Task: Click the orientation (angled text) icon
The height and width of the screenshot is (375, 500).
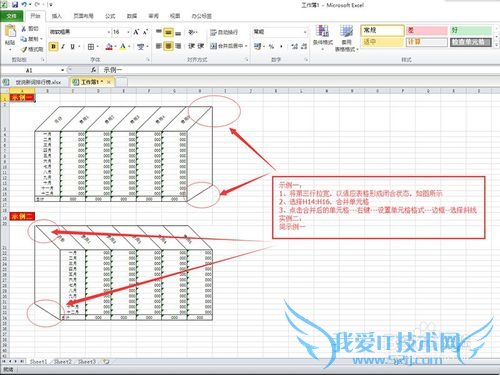Action: 192,32
